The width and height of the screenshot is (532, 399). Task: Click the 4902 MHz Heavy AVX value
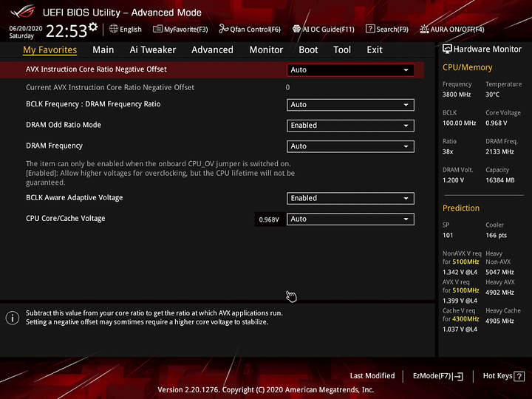point(499,293)
